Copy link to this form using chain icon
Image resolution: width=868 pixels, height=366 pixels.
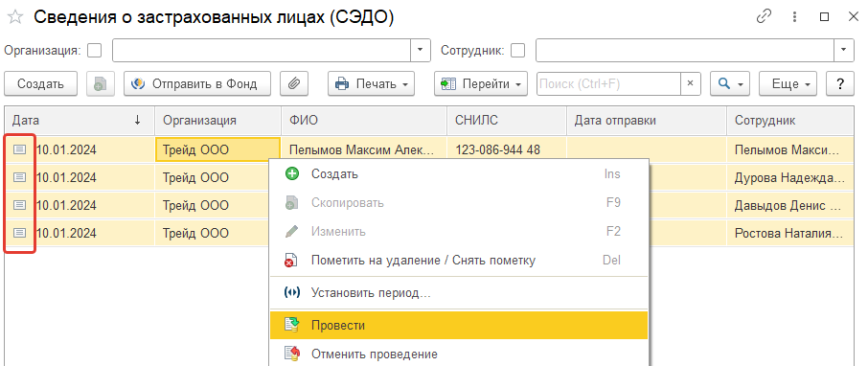pyautogui.click(x=764, y=16)
